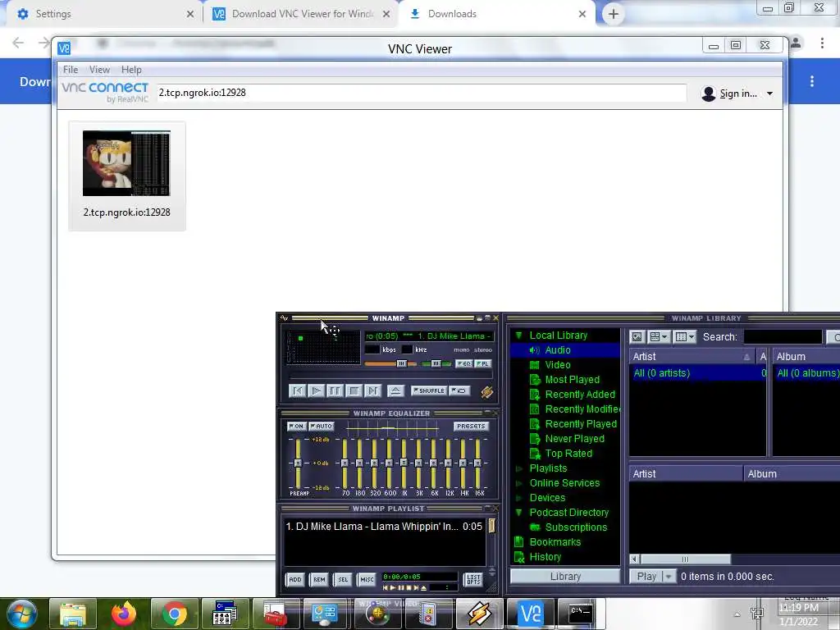Screen dimensions: 840x630
Task: Switch to the Downloads Chrome tab
Action: (x=497, y=14)
